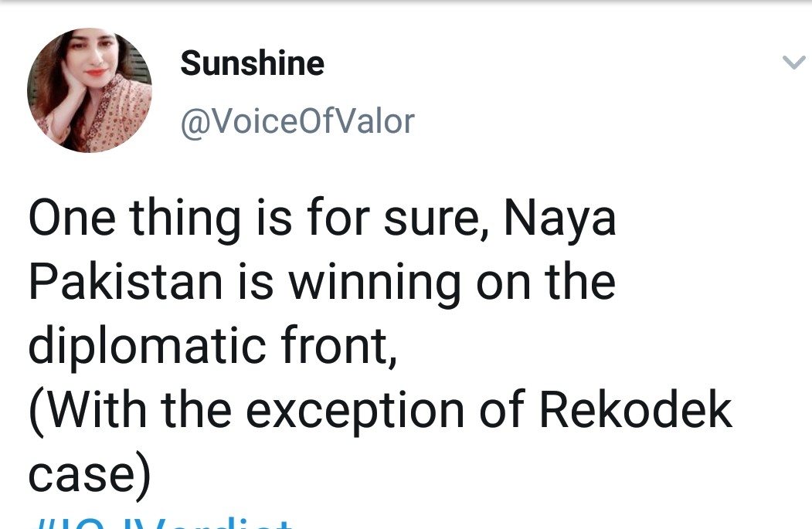Select the word 'diplomatic' in the tweet
This screenshot has height=529, width=812.
[x=148, y=346]
